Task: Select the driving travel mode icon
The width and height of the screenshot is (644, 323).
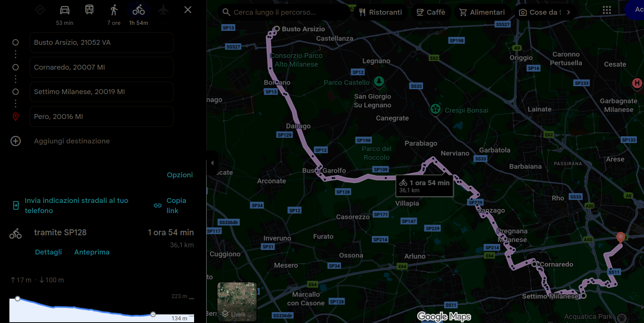Action: coord(65,10)
